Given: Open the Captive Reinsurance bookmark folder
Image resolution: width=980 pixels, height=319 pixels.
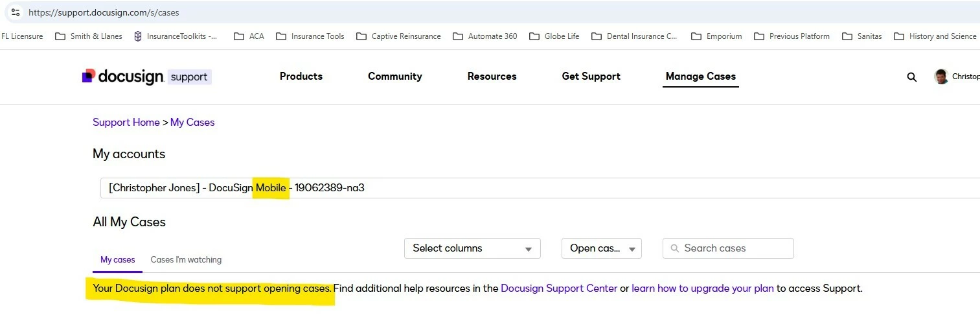Looking at the screenshot, I should pyautogui.click(x=398, y=36).
